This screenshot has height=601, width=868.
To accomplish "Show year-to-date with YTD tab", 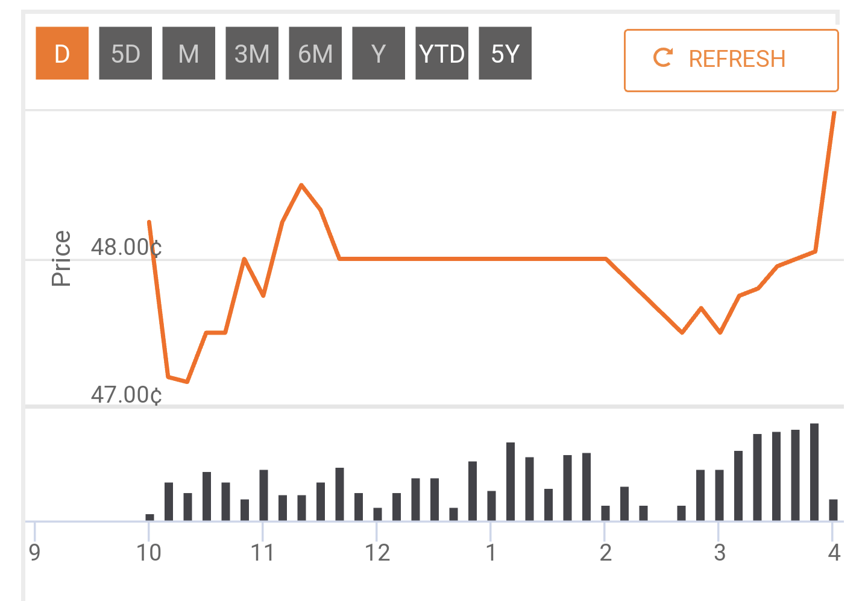I will click(x=442, y=53).
